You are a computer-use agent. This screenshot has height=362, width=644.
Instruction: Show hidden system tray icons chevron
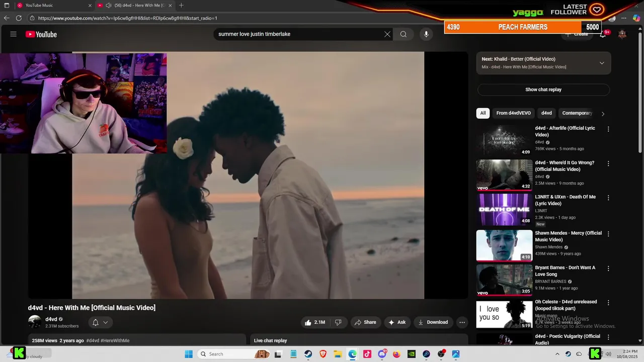(557, 354)
